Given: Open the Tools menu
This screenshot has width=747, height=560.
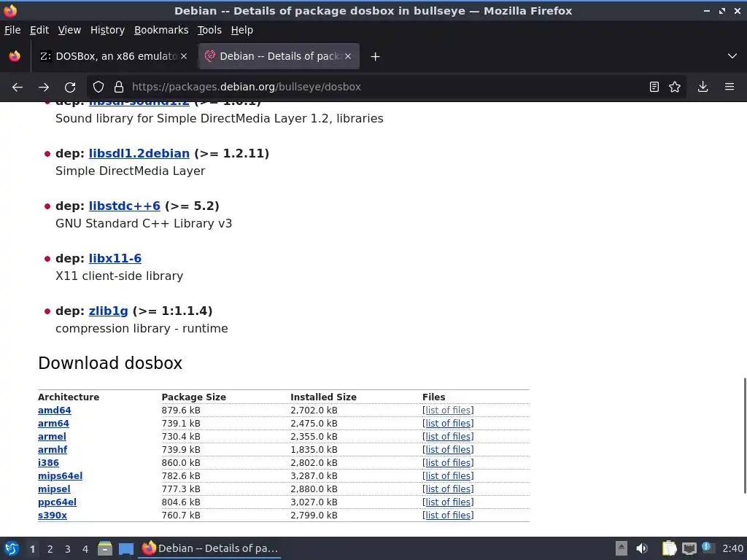Looking at the screenshot, I should [209, 30].
